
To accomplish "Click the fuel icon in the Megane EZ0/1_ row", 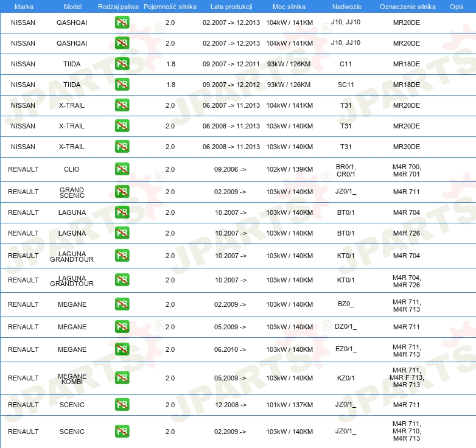I will point(122,349).
